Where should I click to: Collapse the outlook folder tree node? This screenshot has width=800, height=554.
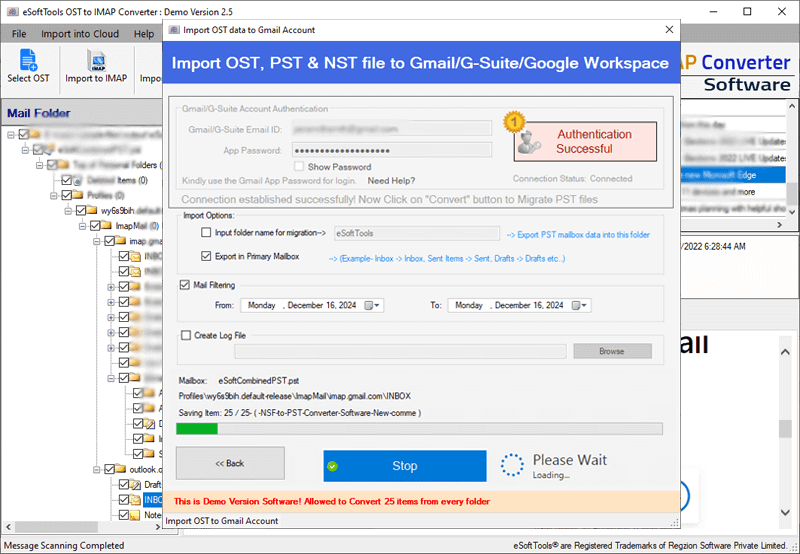96,469
